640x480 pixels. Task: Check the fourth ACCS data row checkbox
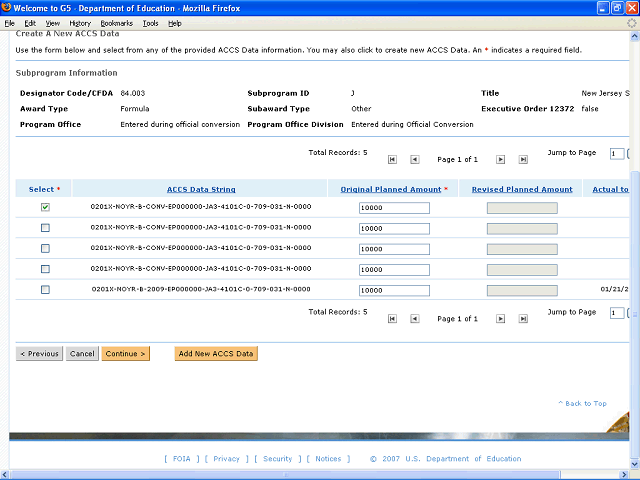45,269
